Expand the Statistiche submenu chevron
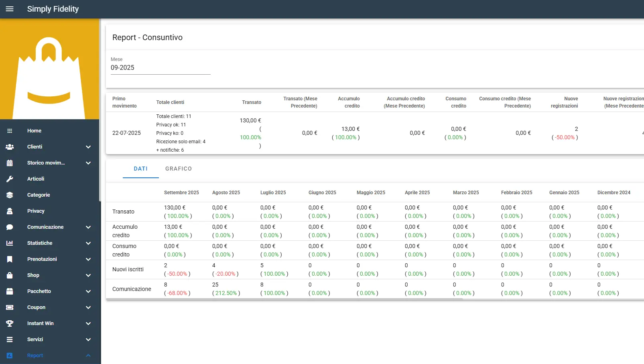The image size is (644, 364). (88, 243)
